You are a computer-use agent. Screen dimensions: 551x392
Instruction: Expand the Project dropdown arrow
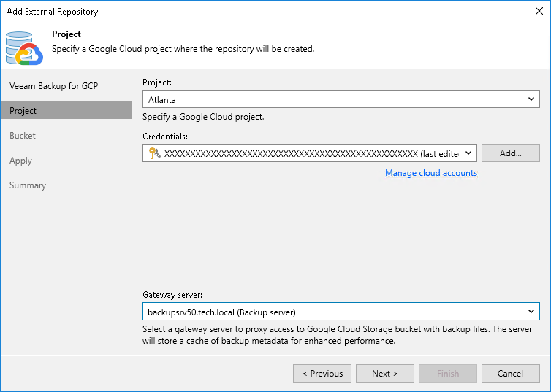coord(531,99)
